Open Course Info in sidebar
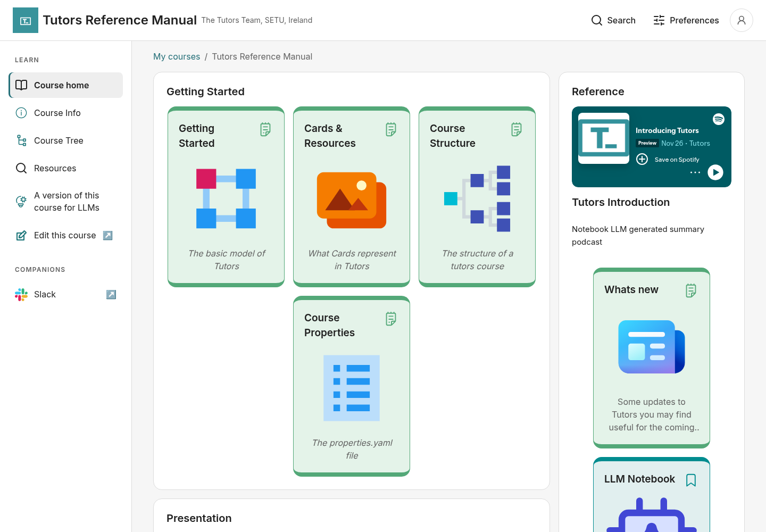Viewport: 766px width, 532px height. tap(66, 113)
